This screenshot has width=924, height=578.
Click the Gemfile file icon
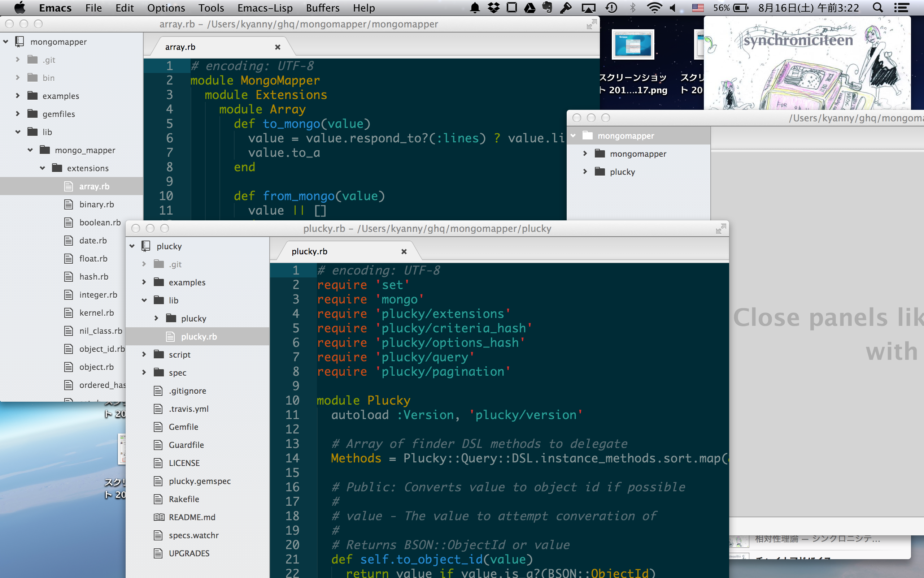158,427
